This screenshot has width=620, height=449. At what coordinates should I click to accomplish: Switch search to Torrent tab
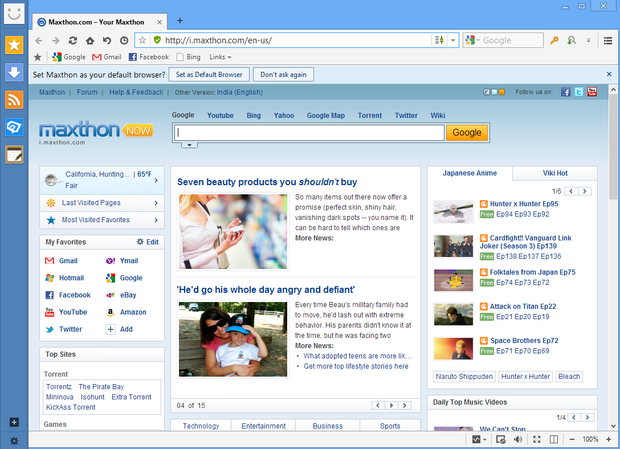(x=370, y=115)
